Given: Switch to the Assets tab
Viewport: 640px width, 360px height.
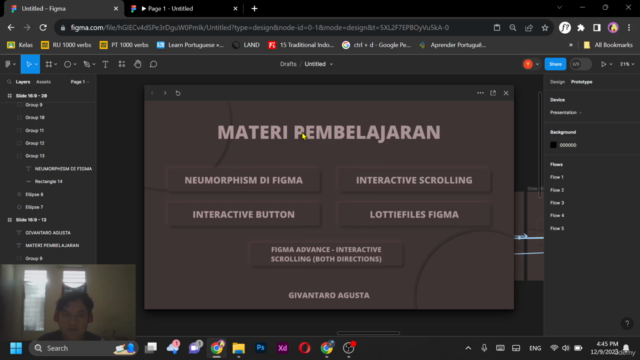Looking at the screenshot, I should point(43,82).
